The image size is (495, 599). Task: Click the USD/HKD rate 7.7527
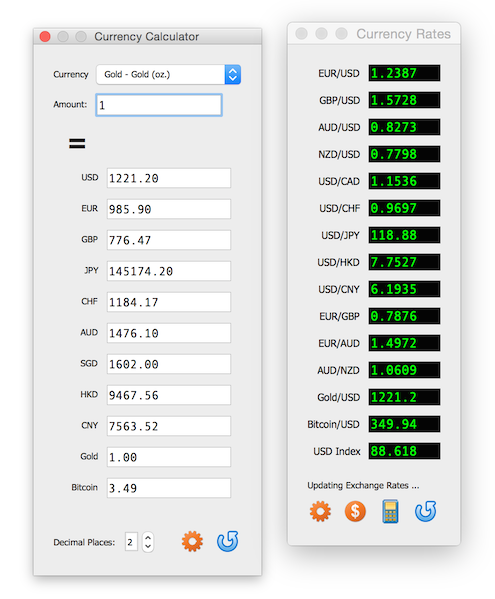click(404, 262)
